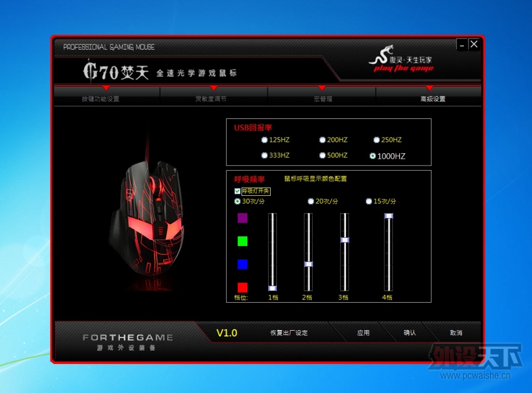The image size is (532, 393).
Task: Confirm settings with 确认 button
Action: [x=409, y=333]
